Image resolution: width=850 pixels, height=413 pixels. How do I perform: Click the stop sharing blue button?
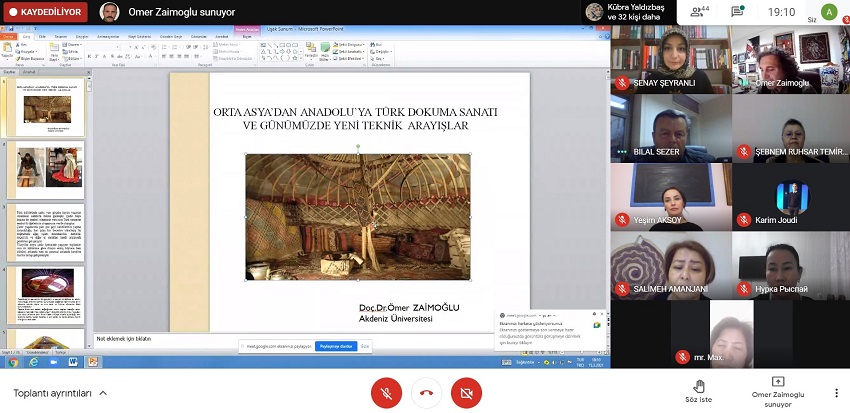click(336, 346)
